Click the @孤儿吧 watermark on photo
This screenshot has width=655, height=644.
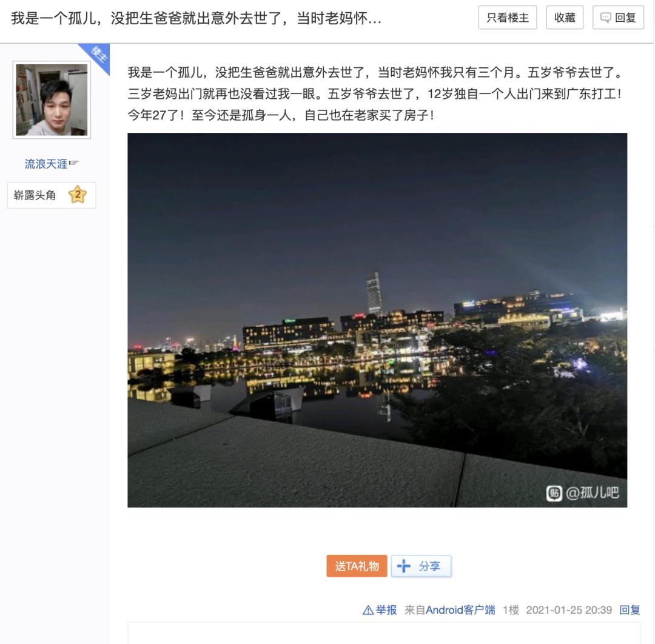pos(583,493)
